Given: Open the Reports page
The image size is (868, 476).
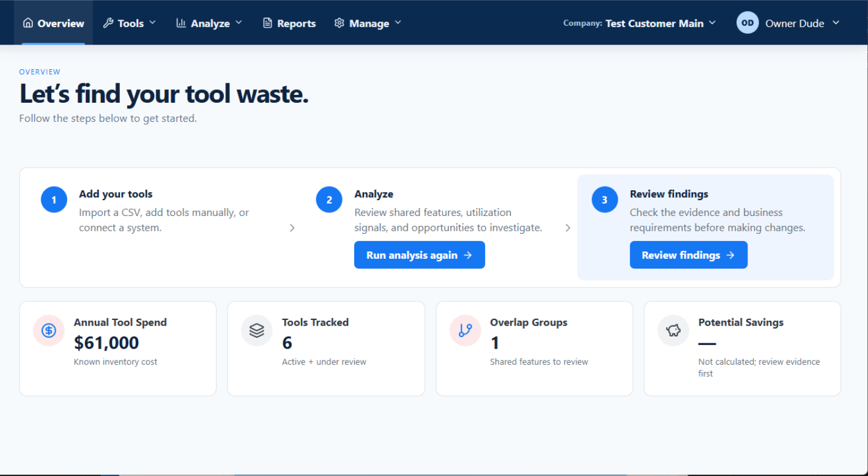Looking at the screenshot, I should click(x=289, y=23).
